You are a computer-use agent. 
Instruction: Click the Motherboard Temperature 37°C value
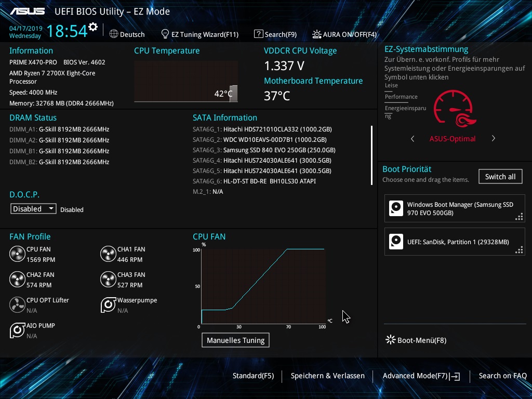(277, 96)
